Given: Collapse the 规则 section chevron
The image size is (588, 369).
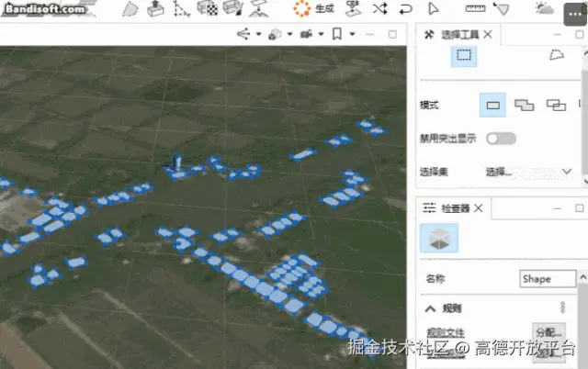Looking at the screenshot, I should (x=430, y=308).
